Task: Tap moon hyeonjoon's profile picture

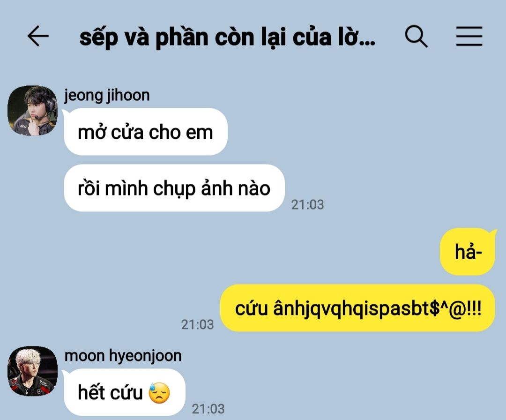Action: click(32, 371)
